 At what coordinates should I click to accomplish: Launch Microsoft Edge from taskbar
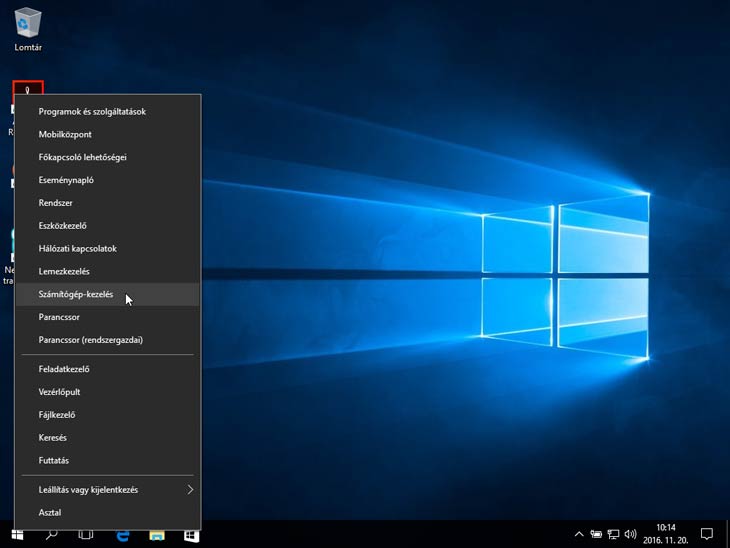click(122, 535)
